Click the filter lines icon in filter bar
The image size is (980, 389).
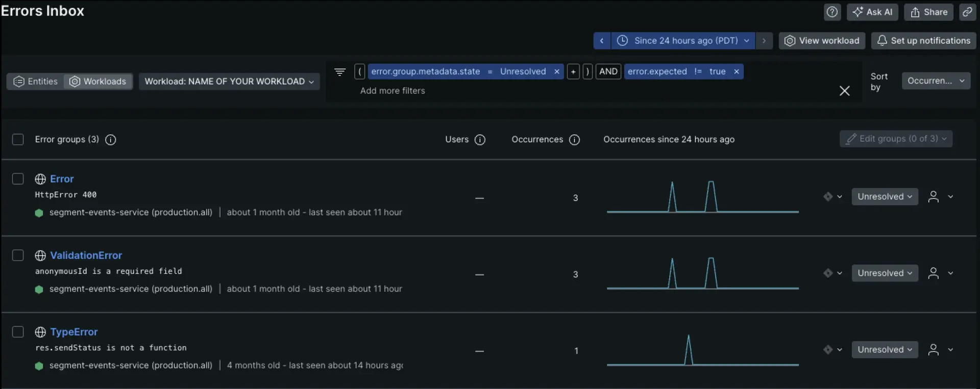pos(340,72)
